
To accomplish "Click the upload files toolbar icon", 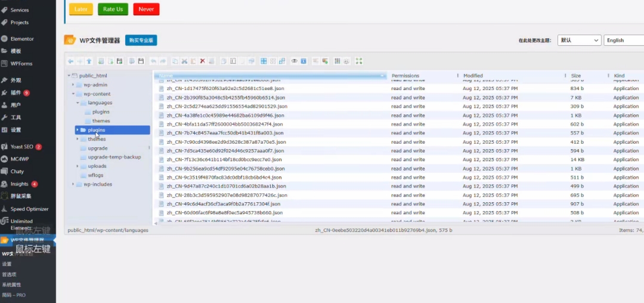I will 119,61.
